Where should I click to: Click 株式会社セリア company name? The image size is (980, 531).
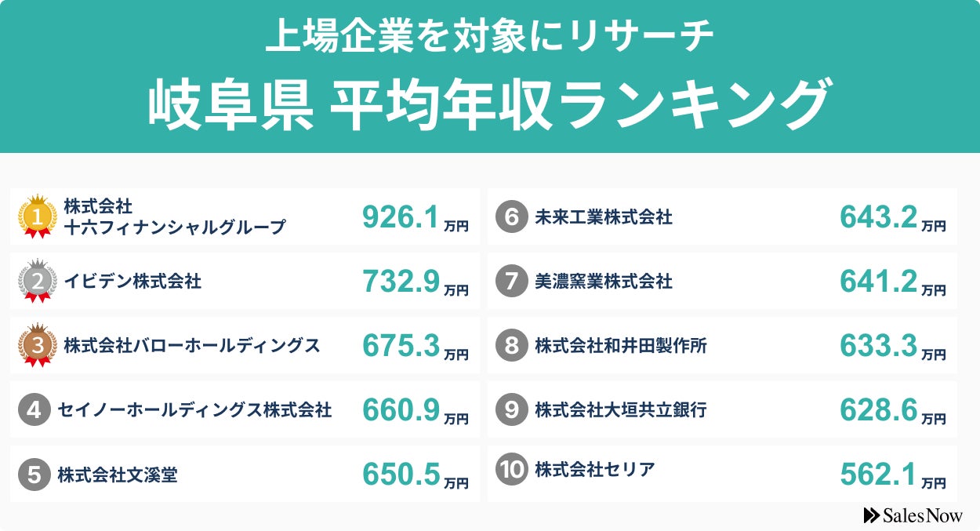coord(595,470)
